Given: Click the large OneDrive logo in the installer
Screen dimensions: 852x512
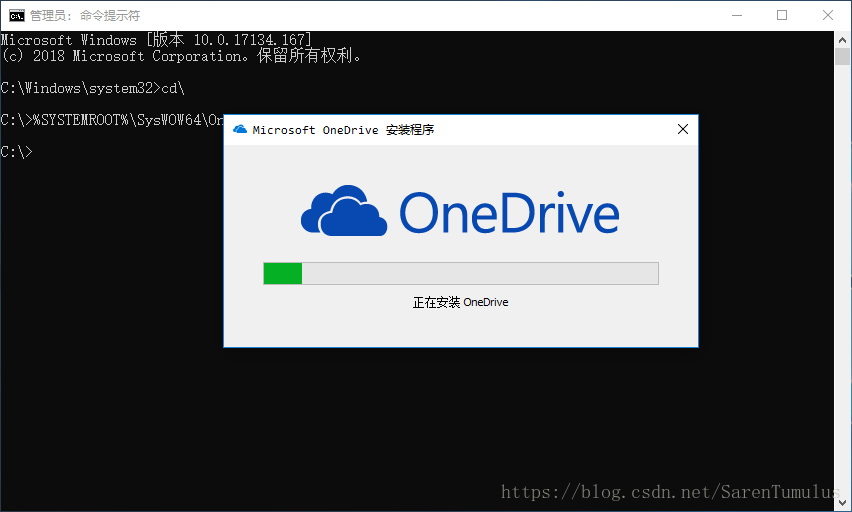Looking at the screenshot, I should (x=460, y=212).
